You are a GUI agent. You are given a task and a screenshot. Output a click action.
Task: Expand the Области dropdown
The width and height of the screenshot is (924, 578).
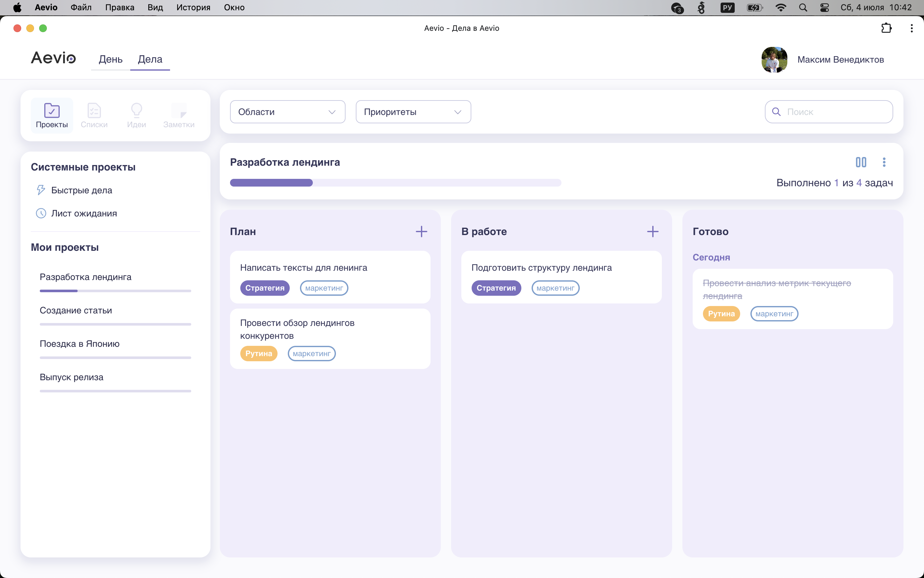287,112
